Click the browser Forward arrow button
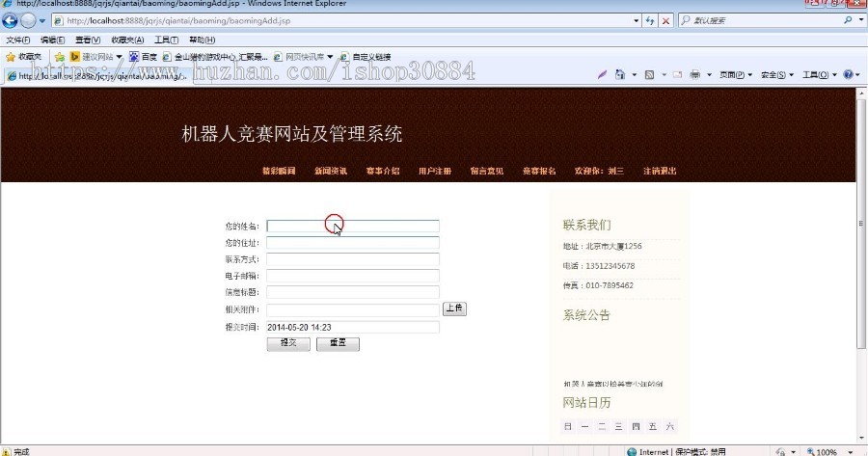Screen dimensions: 868x456 click(x=28, y=21)
